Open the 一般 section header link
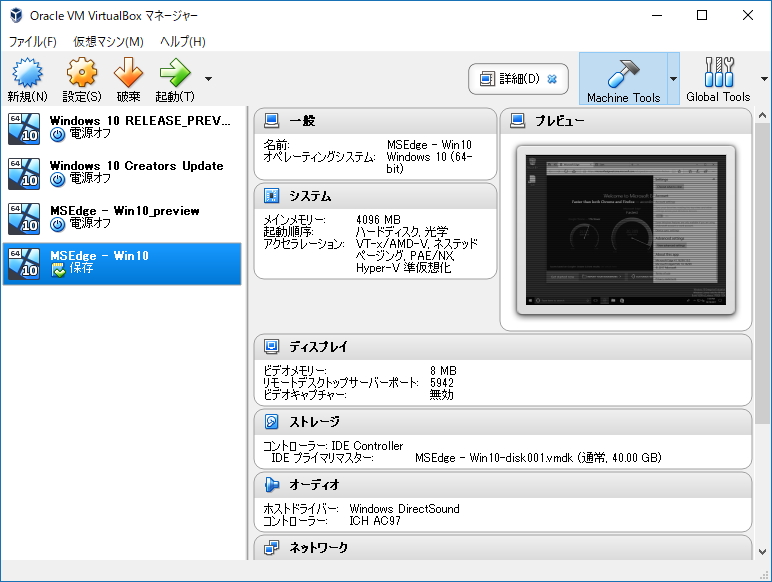Viewport: 772px width, 582px height. click(x=302, y=121)
